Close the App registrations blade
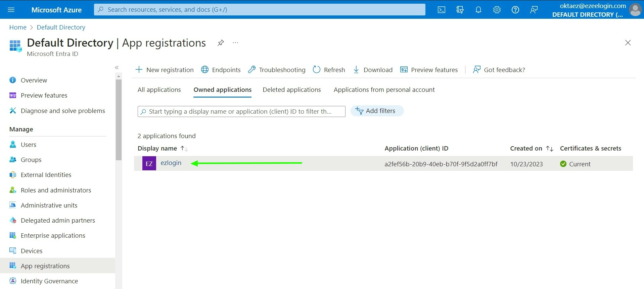 coord(628,43)
